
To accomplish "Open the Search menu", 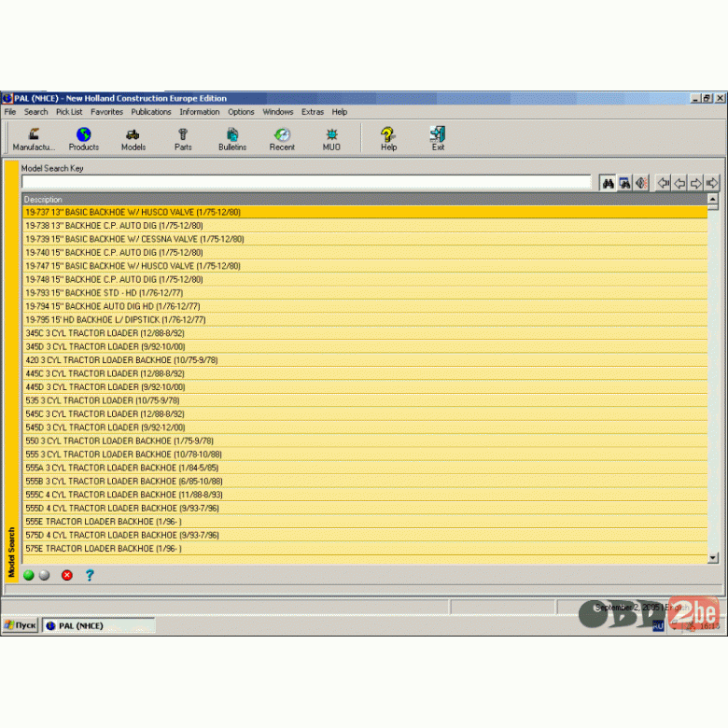I will tap(36, 112).
